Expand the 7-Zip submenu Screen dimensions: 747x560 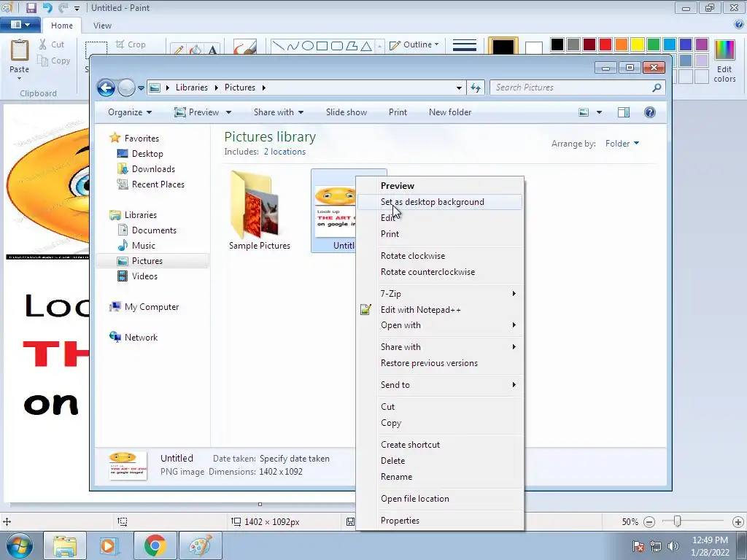(x=439, y=294)
